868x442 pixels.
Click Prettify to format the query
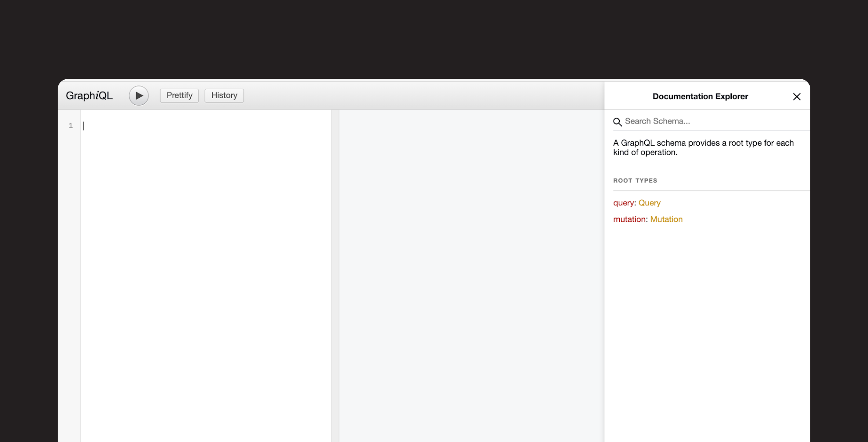pyautogui.click(x=179, y=95)
